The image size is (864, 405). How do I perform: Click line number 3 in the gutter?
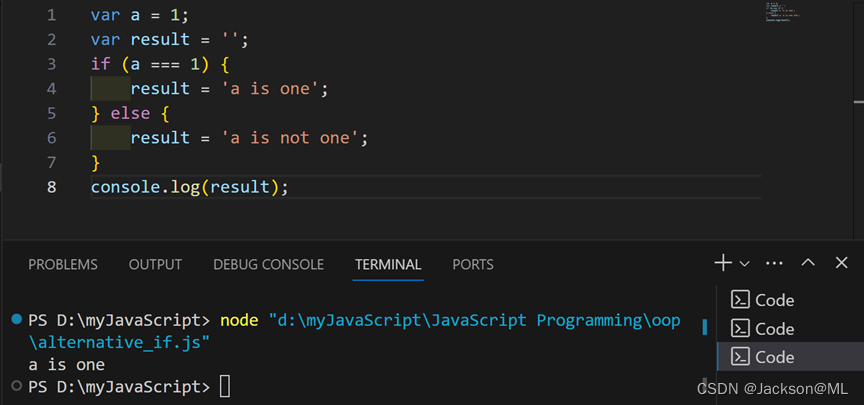tap(52, 63)
